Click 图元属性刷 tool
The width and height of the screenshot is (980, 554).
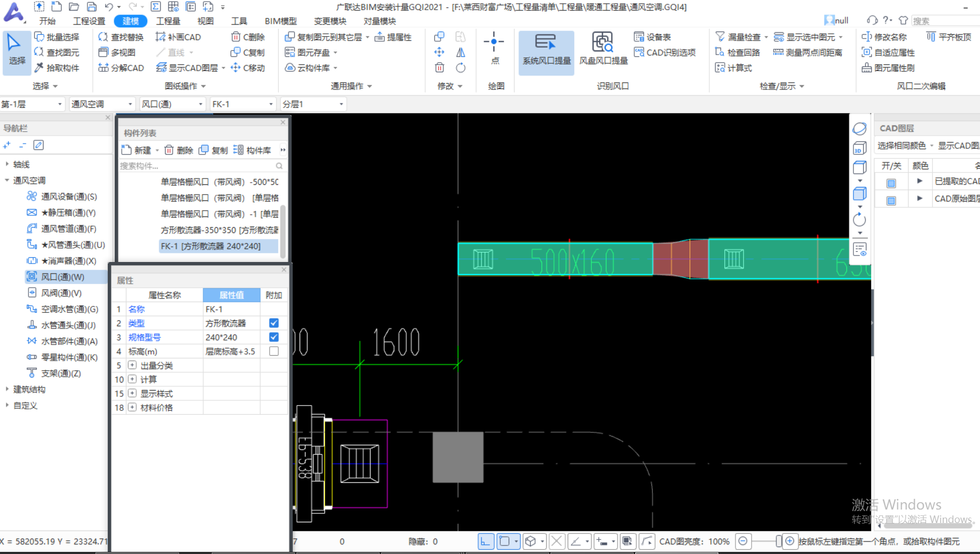tap(888, 68)
